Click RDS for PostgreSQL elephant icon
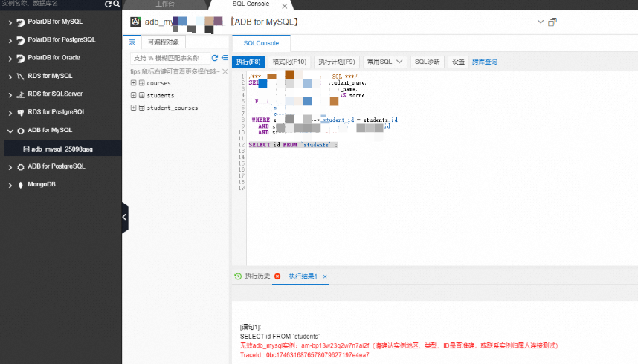Viewport: 638px width, 364px height. tap(20, 113)
